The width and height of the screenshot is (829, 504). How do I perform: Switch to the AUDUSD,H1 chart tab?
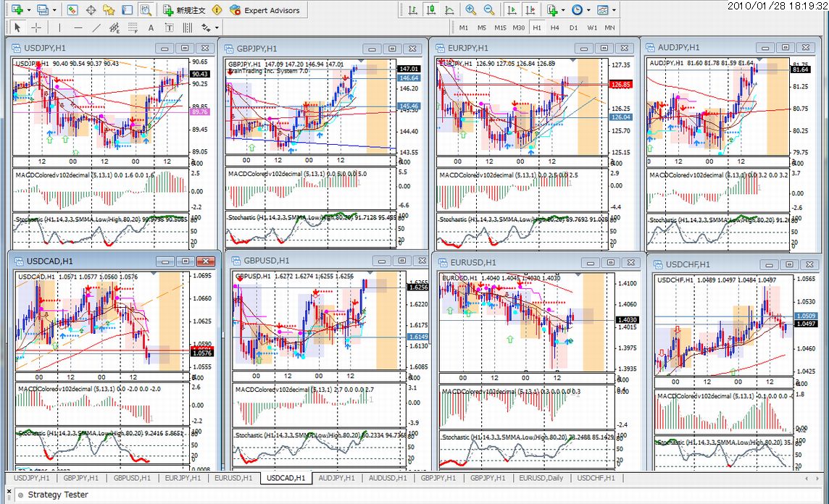tap(388, 478)
